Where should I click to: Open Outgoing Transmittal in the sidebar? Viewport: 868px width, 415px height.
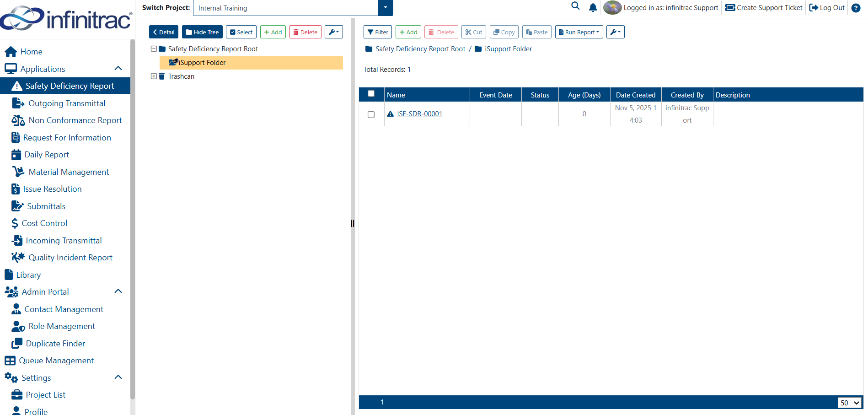(65, 103)
